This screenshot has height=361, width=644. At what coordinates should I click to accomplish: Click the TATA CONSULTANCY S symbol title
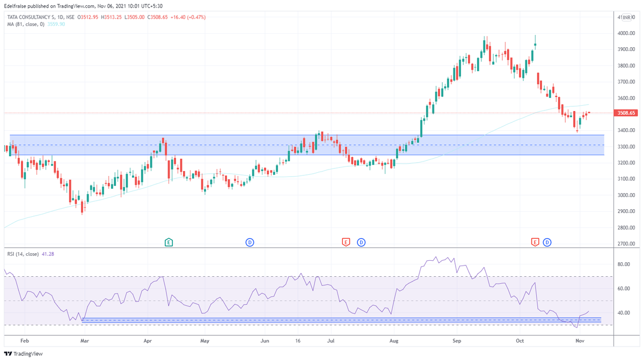pos(30,17)
